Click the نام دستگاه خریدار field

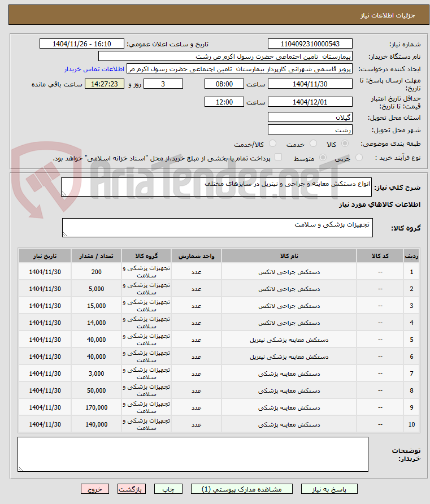pos(225,57)
